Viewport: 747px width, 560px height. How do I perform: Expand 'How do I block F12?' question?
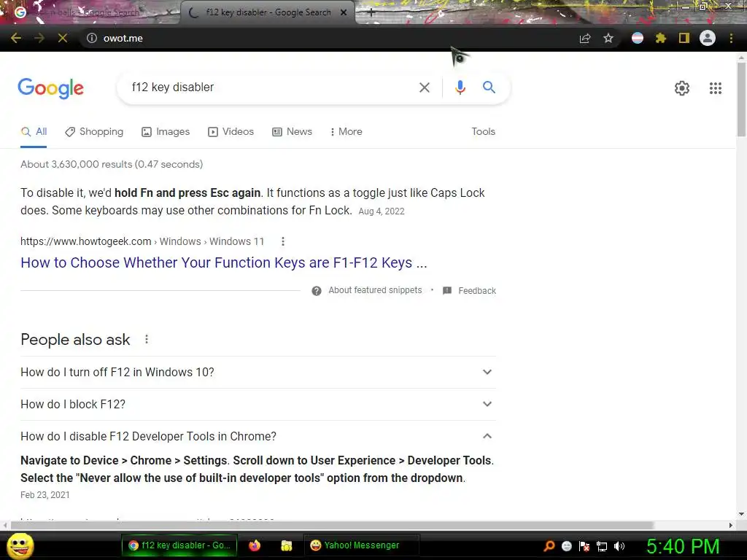pos(258,404)
